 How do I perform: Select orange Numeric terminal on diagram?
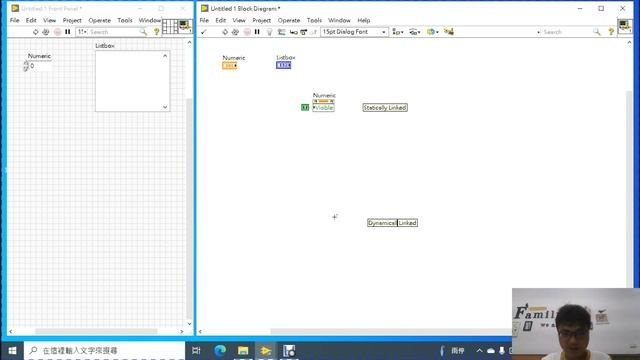pyautogui.click(x=230, y=66)
